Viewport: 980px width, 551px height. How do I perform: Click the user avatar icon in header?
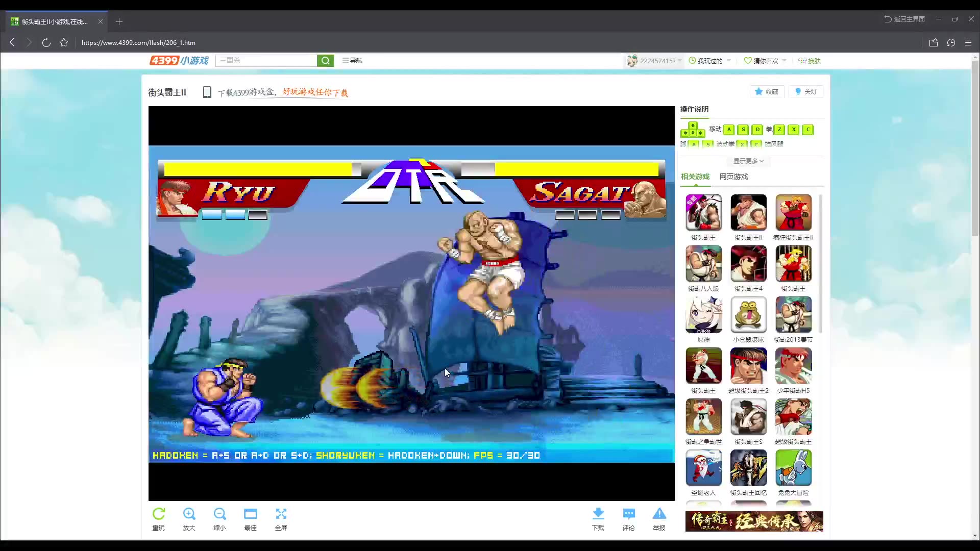[632, 61]
